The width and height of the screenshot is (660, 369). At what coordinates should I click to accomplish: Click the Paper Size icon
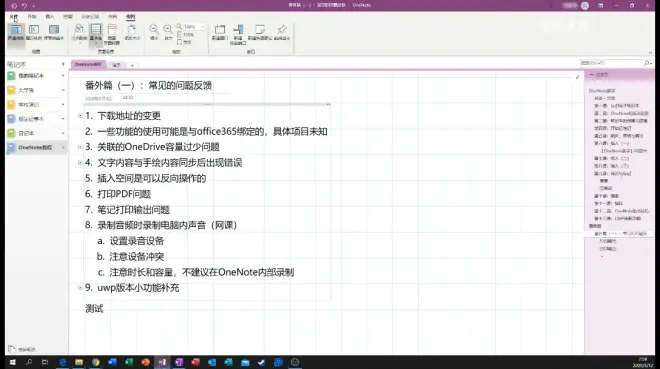pyautogui.click(x=132, y=33)
